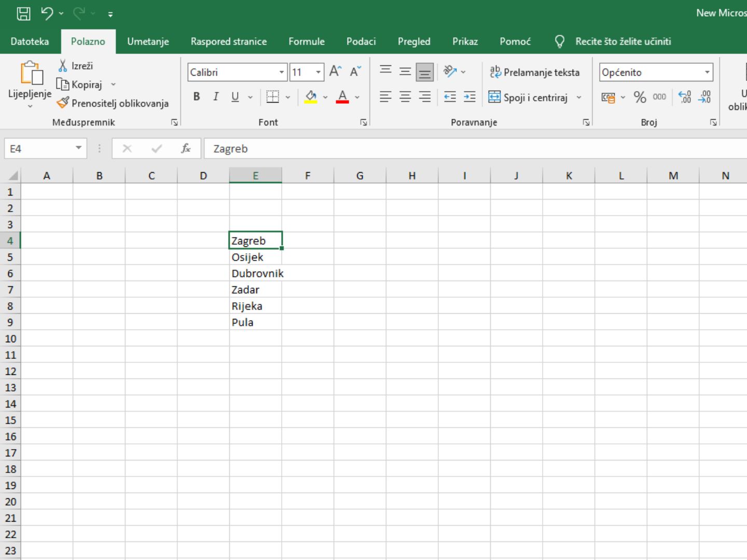Screen dimensions: 747x560
Task: Click the Kopiraj copy button
Action: pos(80,85)
